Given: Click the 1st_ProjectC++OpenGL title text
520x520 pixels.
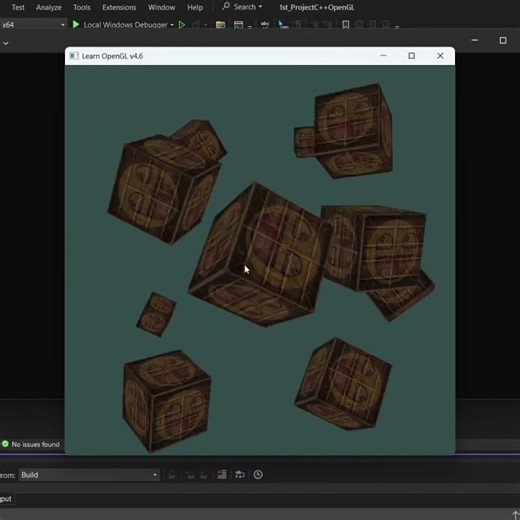Looking at the screenshot, I should [317, 7].
